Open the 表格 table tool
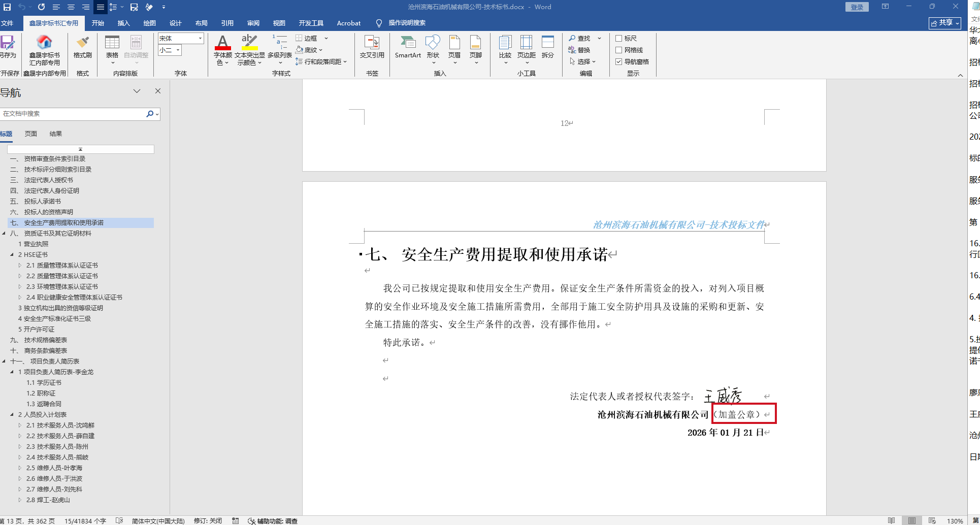 pyautogui.click(x=112, y=50)
